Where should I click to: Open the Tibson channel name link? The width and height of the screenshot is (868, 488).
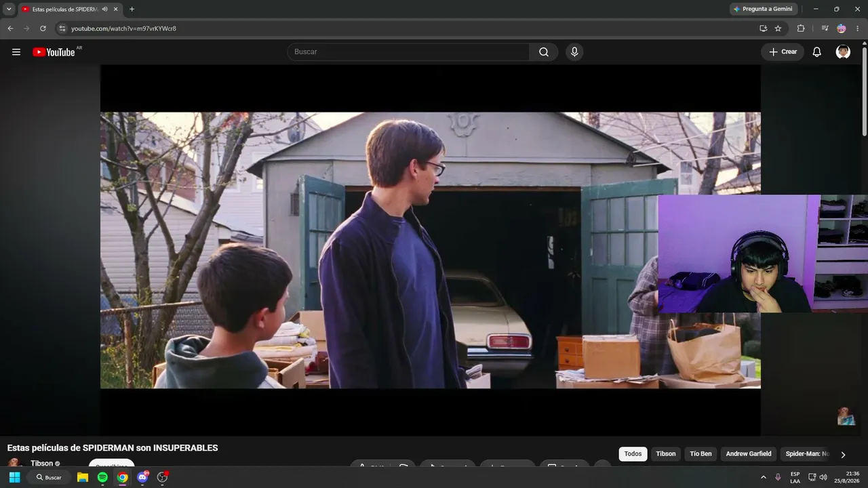pyautogui.click(x=41, y=464)
